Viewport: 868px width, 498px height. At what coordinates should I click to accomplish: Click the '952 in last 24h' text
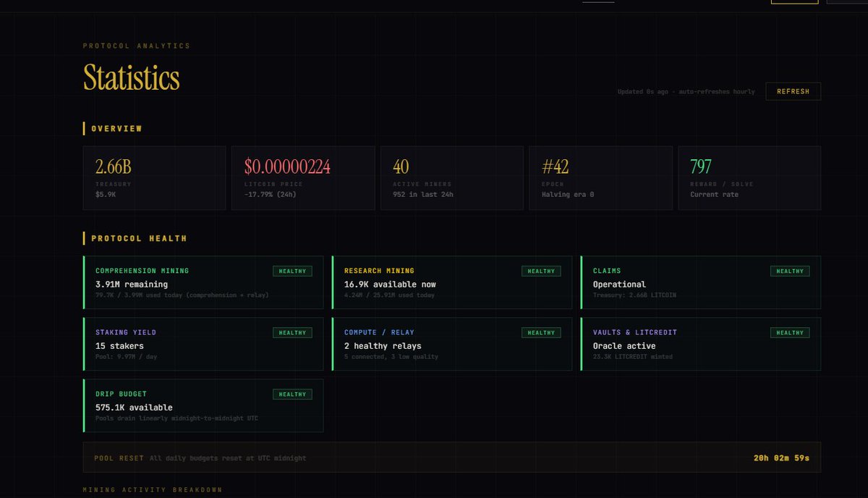tap(423, 195)
